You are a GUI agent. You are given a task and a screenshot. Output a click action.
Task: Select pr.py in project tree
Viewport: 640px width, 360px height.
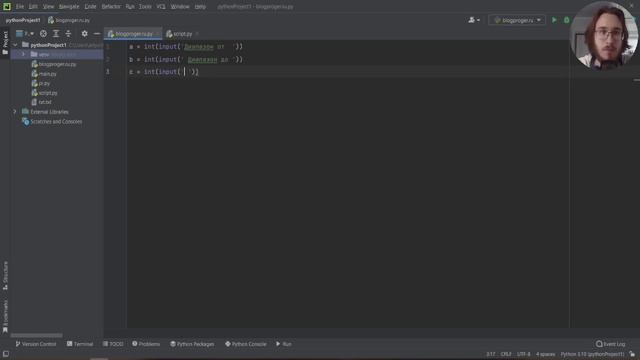[40, 84]
